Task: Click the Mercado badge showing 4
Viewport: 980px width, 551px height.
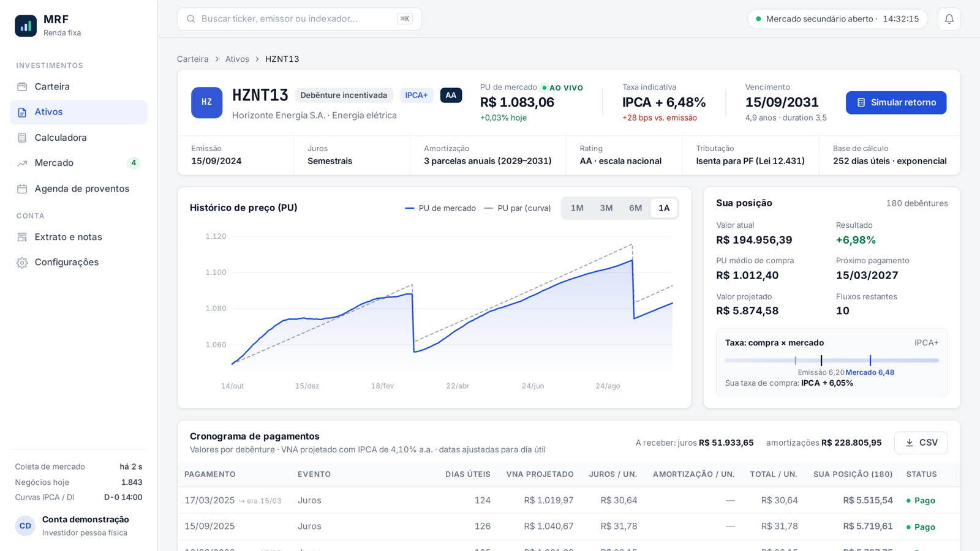Action: pyautogui.click(x=134, y=163)
